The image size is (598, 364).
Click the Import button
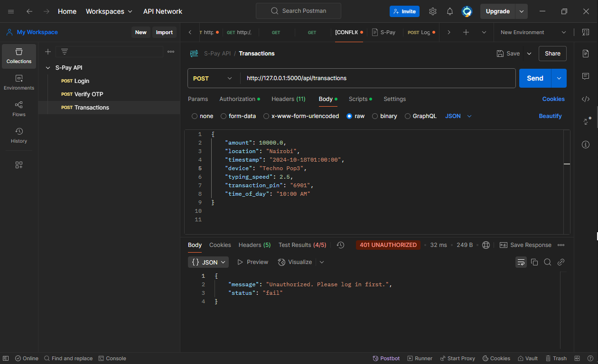(x=164, y=32)
